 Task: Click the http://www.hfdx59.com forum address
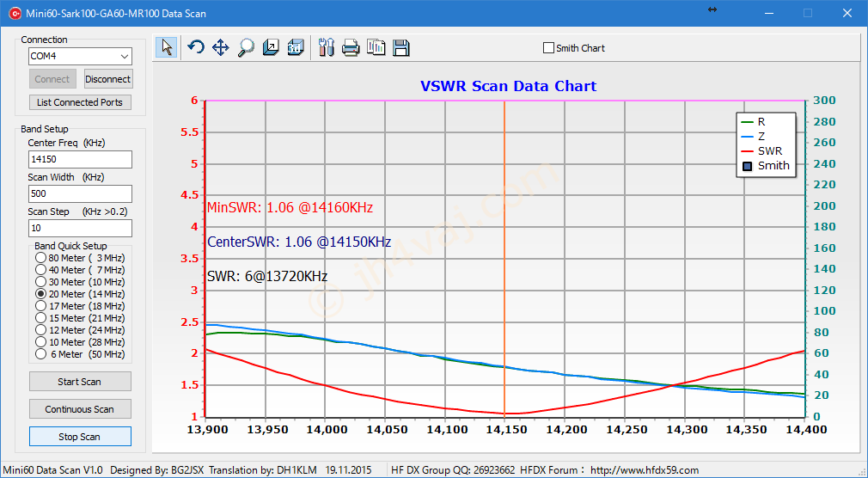click(645, 470)
